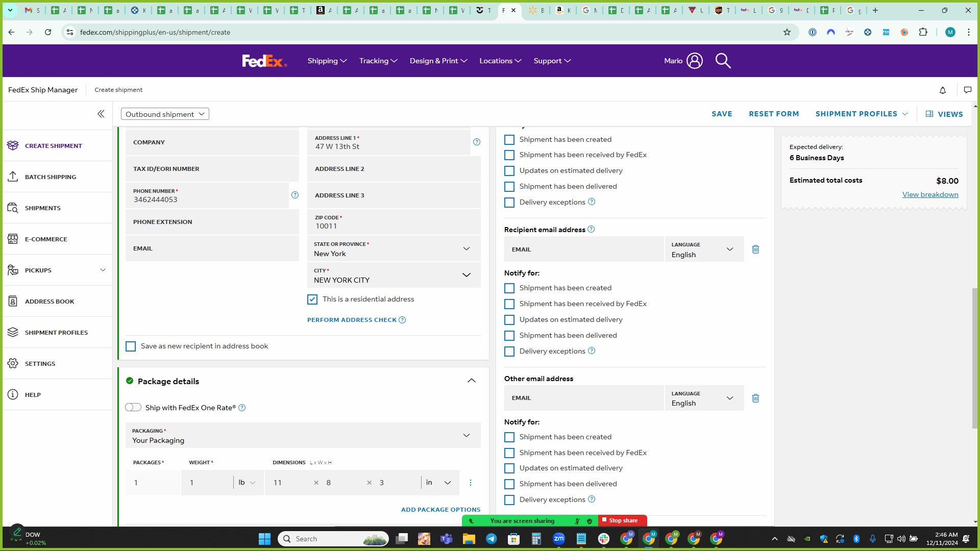Open notifications bell icon

click(943, 90)
